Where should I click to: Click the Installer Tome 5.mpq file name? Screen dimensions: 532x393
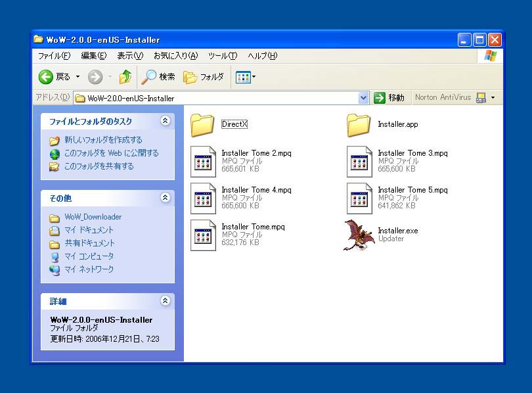click(413, 190)
